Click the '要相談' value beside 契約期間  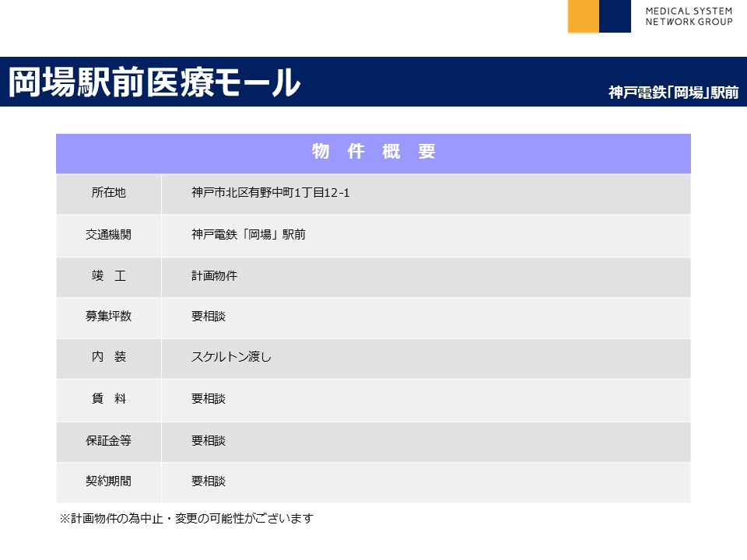209,481
